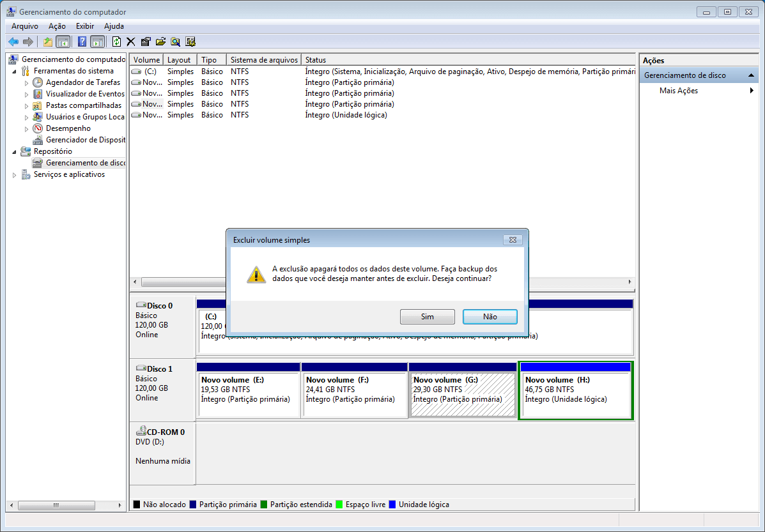Click the warning triangle in the dialog
The image size is (765, 532).
point(256,274)
